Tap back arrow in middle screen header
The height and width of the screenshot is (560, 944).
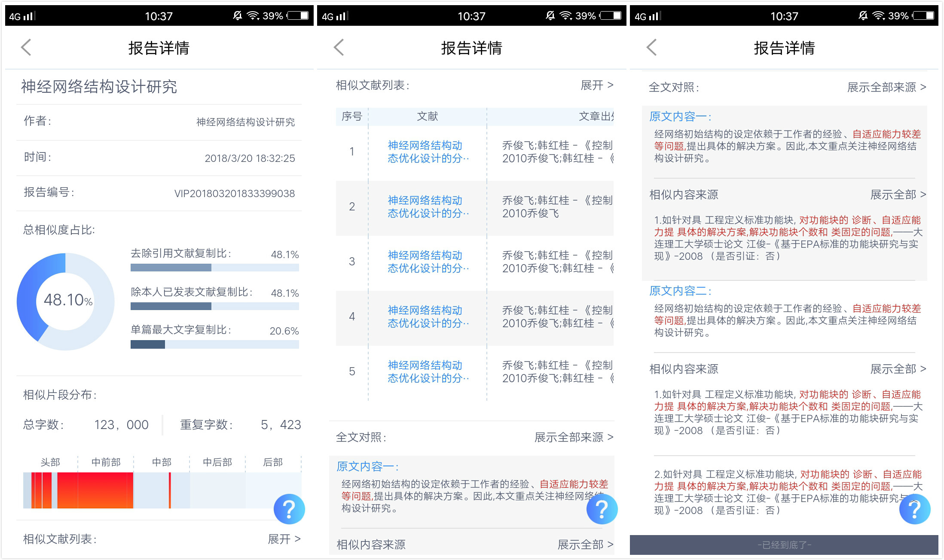339,47
